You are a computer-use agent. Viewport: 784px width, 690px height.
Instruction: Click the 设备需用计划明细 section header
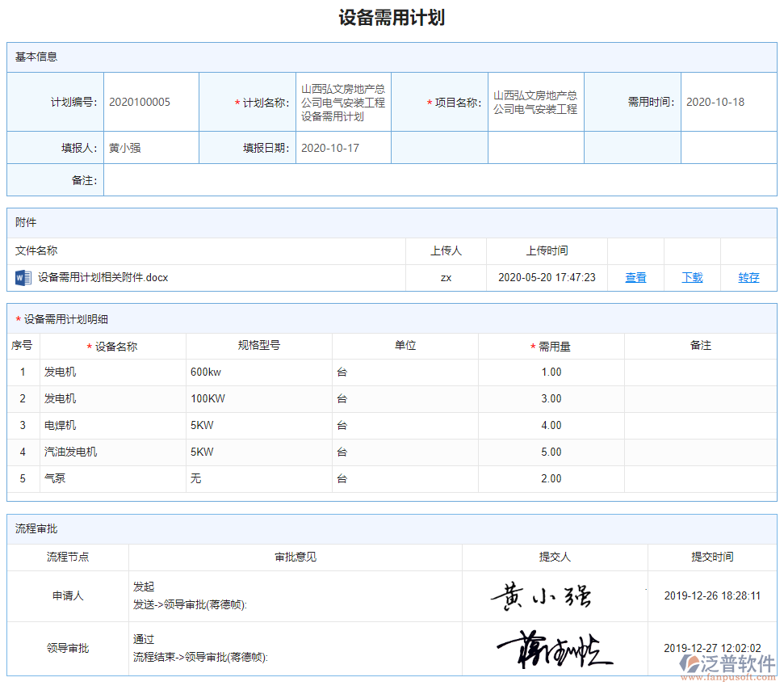pyautogui.click(x=48, y=319)
